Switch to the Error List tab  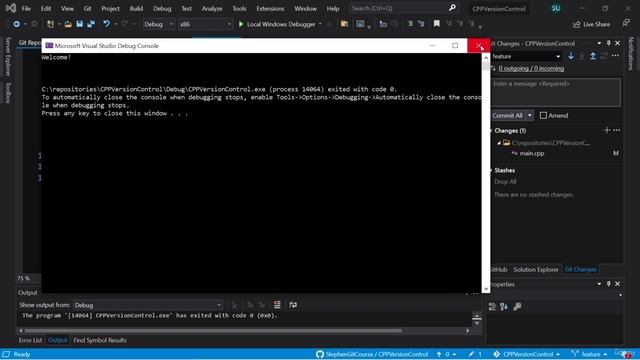(x=30, y=340)
